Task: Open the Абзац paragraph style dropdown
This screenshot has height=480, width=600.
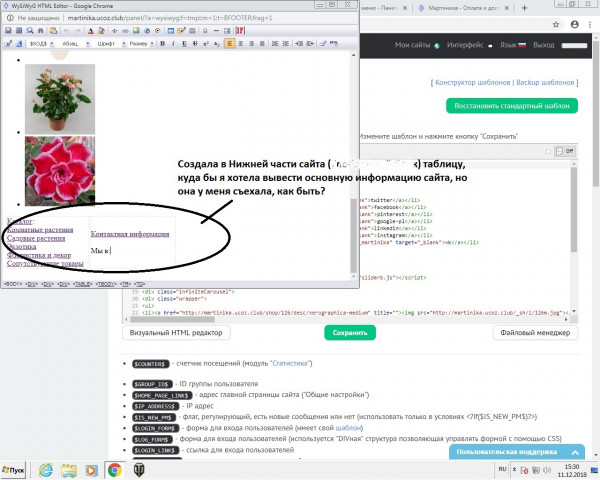Action: [x=75, y=44]
